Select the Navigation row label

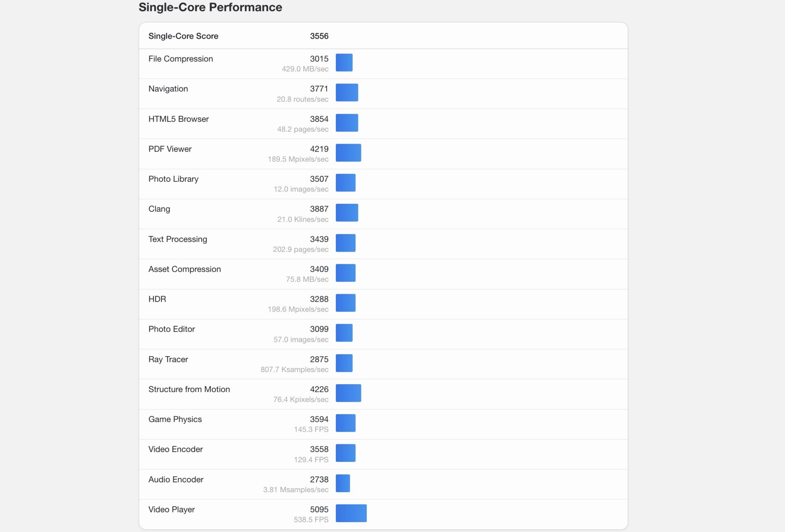click(x=168, y=89)
